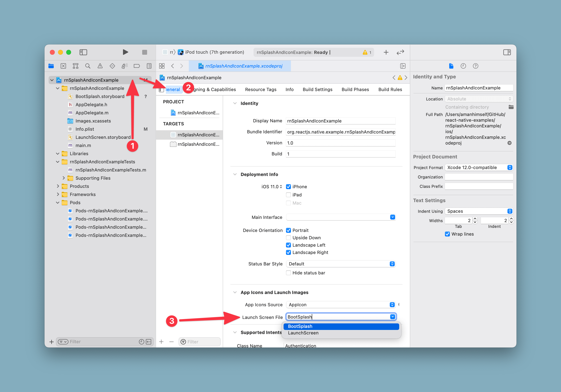Toggle the iPhone checkbox

[288, 187]
